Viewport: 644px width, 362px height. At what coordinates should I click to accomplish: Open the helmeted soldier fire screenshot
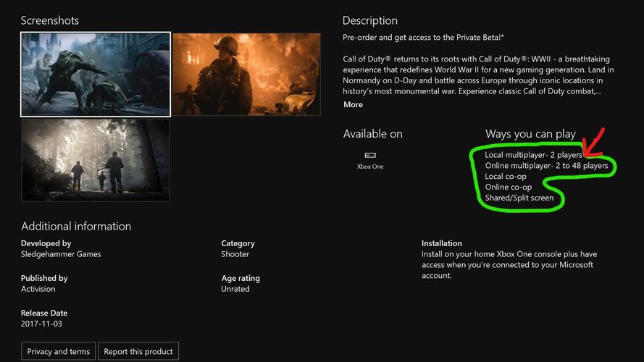(246, 75)
